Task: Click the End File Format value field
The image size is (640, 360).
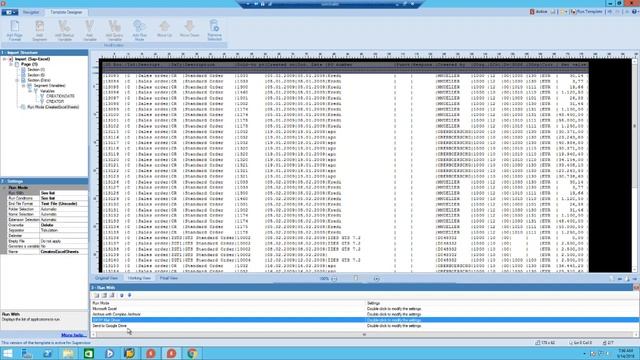Action: click(x=64, y=204)
